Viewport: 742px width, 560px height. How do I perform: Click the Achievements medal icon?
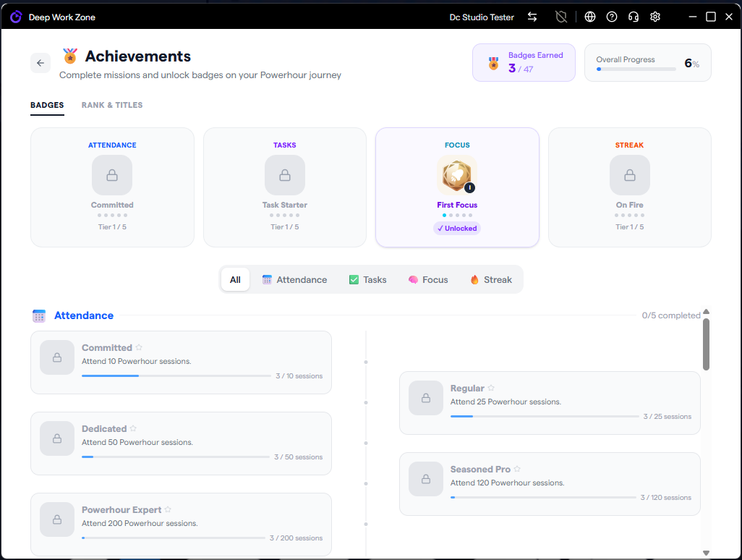point(70,56)
